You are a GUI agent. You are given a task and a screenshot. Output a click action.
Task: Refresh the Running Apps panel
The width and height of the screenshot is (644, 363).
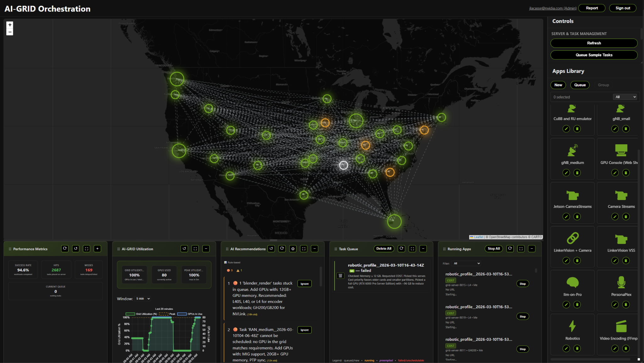click(510, 249)
